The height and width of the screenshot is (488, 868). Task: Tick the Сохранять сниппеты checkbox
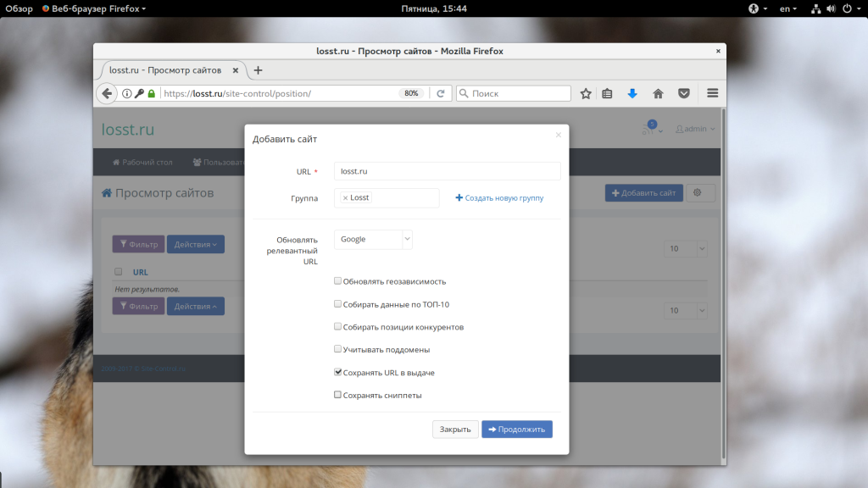pyautogui.click(x=338, y=395)
